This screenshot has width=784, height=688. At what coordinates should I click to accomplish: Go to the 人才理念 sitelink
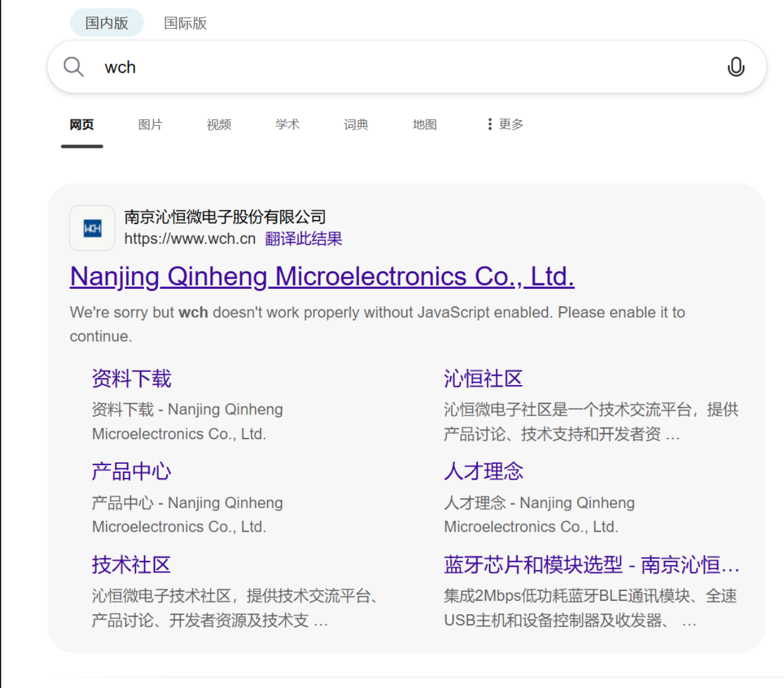pos(483,471)
